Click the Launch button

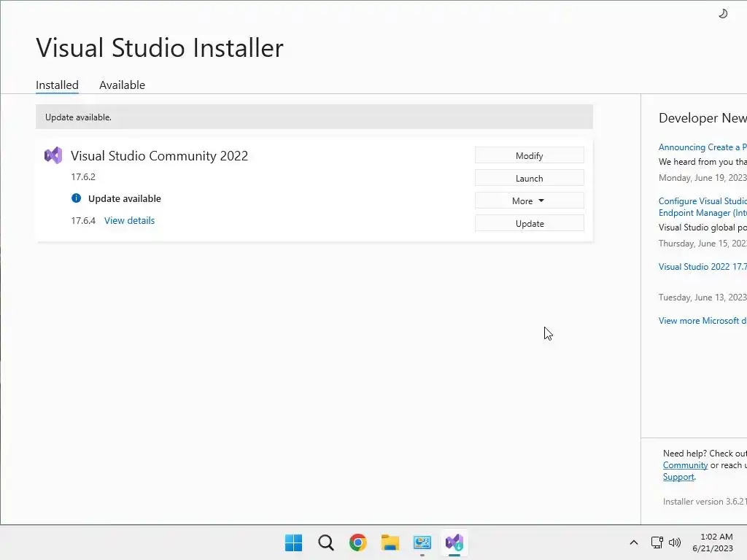coord(530,178)
